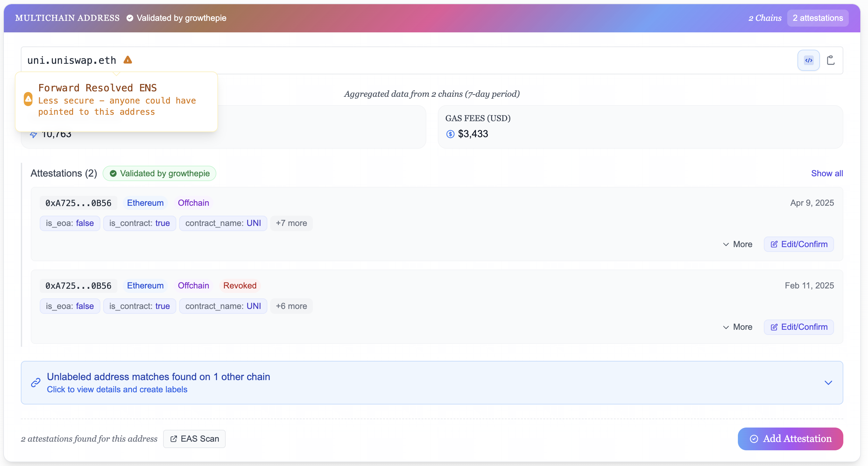The width and height of the screenshot is (868, 466).
Task: Click the Apr 9, 2025 date
Action: pos(812,203)
